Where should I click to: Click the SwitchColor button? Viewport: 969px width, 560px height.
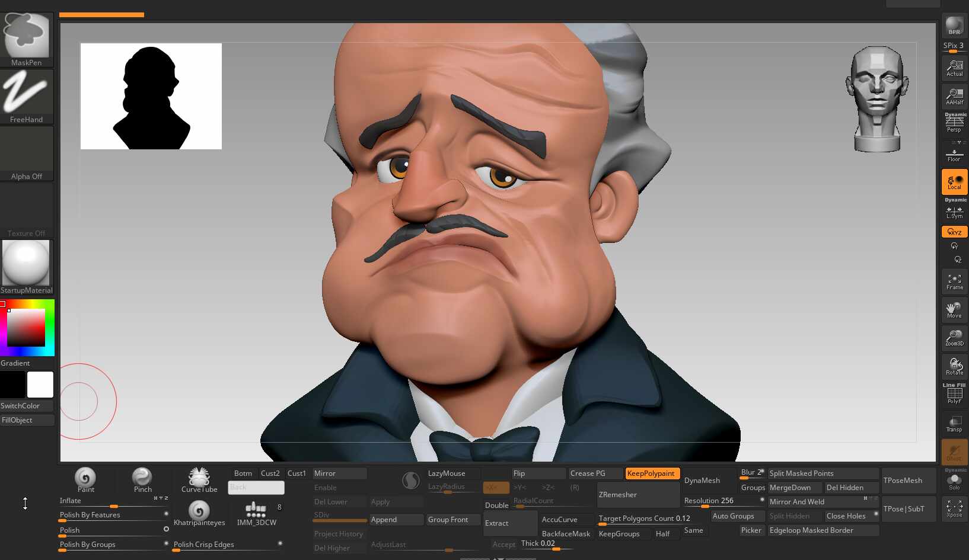click(x=27, y=406)
